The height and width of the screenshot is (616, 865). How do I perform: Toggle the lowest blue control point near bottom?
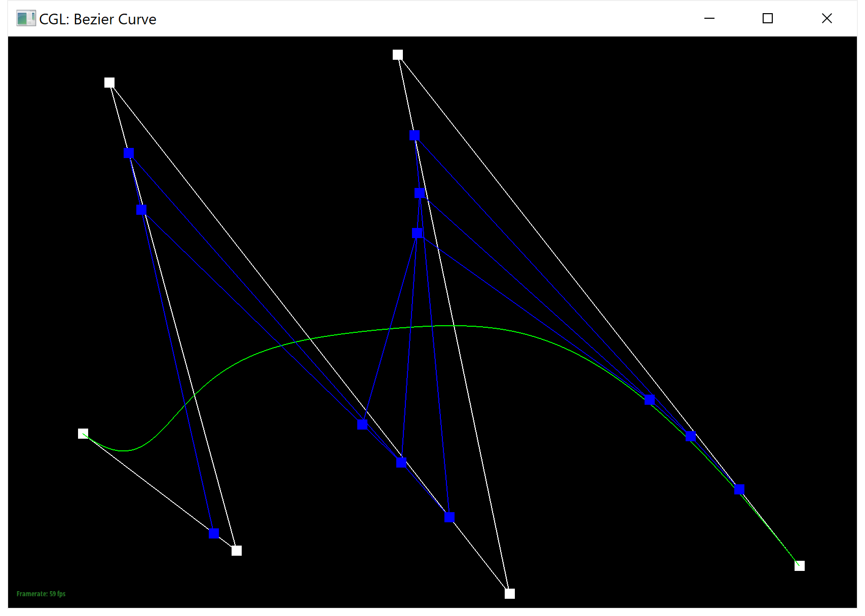213,533
